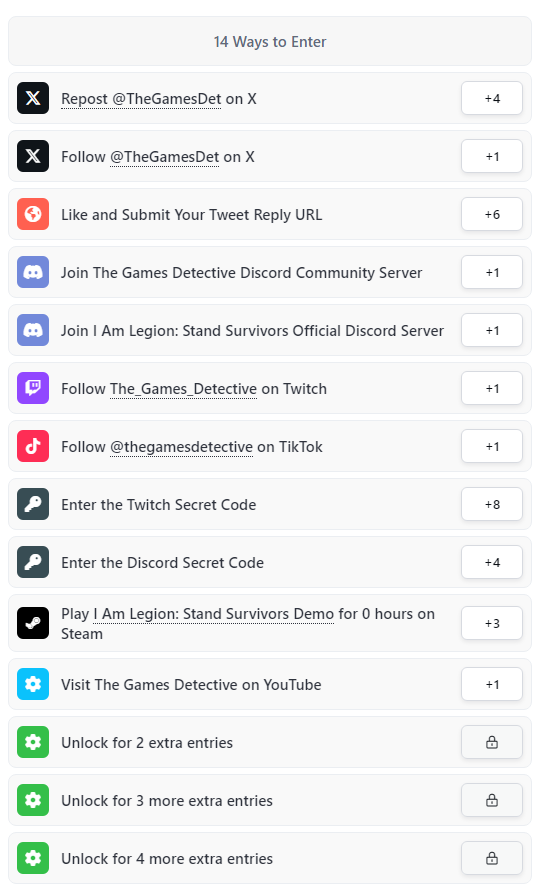Viewport: 540px width, 890px height.
Task: Click the key icon for Twitch Secret Code
Action: pyautogui.click(x=33, y=504)
